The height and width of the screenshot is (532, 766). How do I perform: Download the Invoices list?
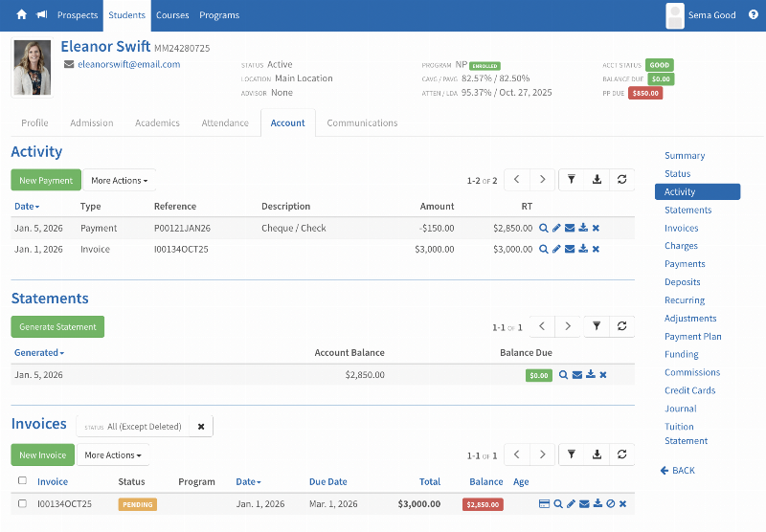pos(597,454)
